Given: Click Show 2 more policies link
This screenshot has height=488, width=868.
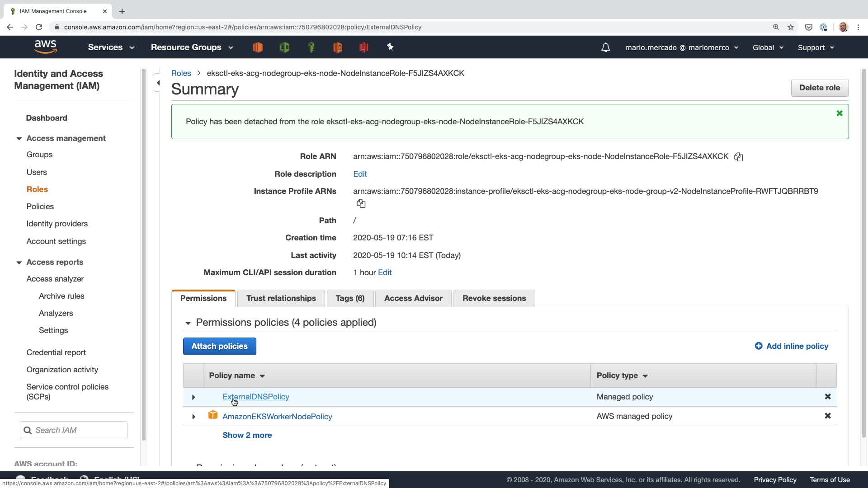Looking at the screenshot, I should pyautogui.click(x=247, y=435).
